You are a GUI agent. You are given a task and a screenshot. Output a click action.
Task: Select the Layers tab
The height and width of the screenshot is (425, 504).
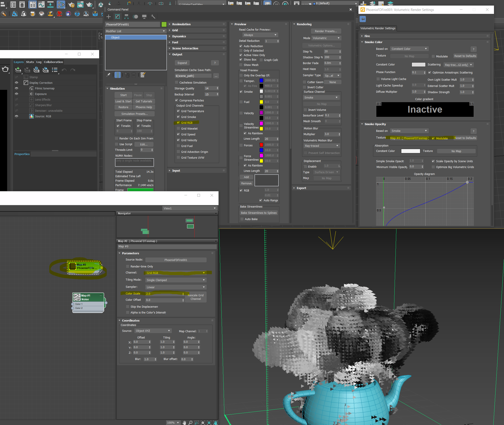[x=19, y=62]
